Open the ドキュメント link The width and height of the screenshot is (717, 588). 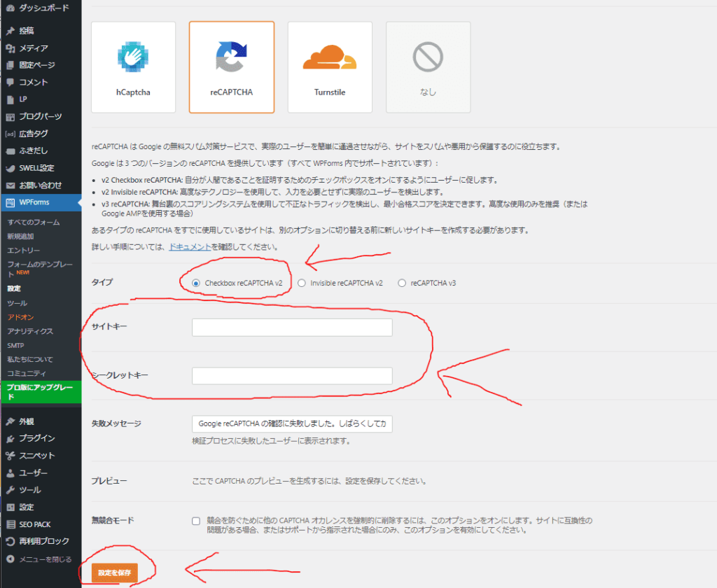(x=190, y=247)
